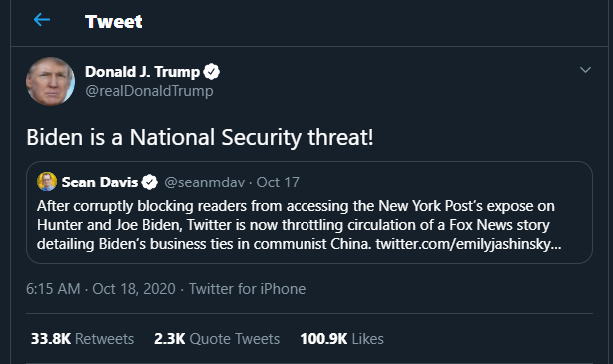Screen dimensions: 613x364
Task: Click the Tweet header title
Action: click(x=114, y=22)
